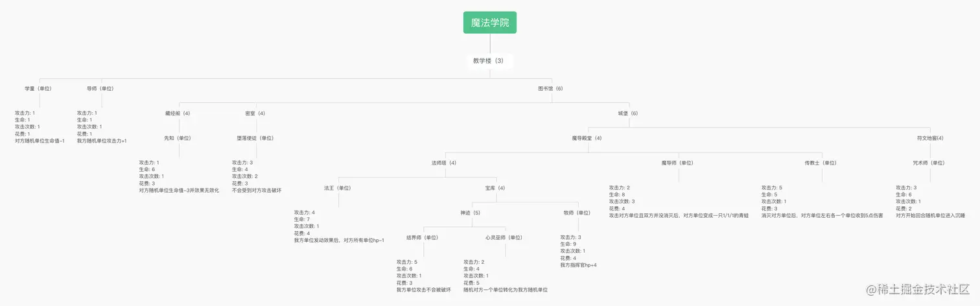
Task: Select the 堕落使徒（单位）node
Action: pyautogui.click(x=255, y=138)
